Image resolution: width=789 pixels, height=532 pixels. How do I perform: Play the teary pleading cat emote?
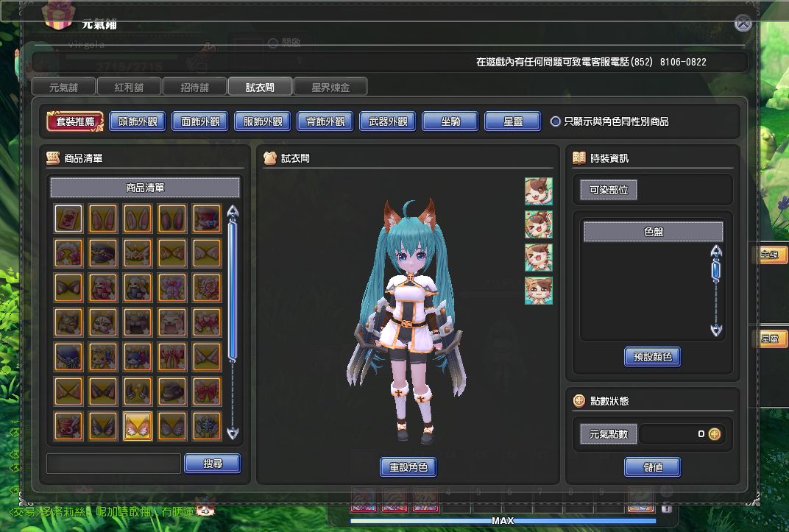pos(539,291)
